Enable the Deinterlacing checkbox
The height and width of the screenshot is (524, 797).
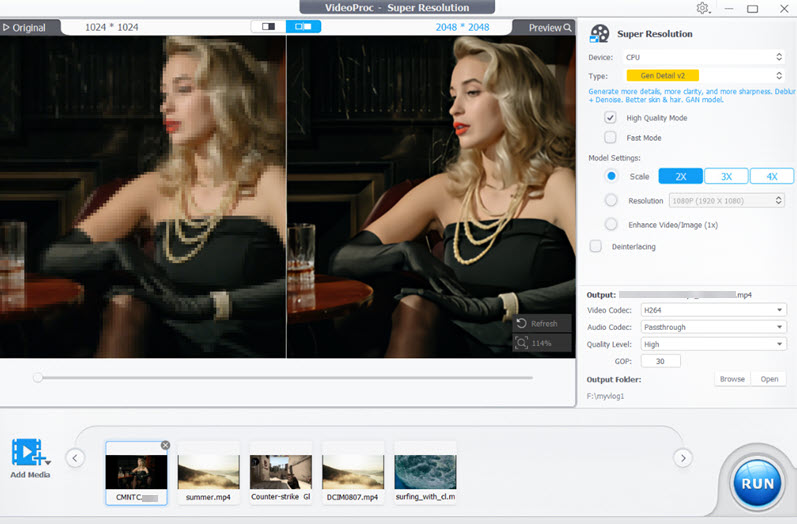596,246
